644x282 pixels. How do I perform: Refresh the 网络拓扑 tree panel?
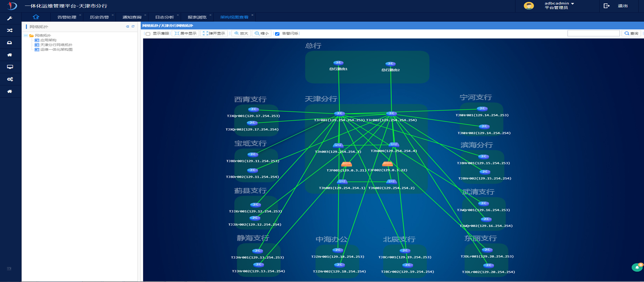click(x=133, y=26)
